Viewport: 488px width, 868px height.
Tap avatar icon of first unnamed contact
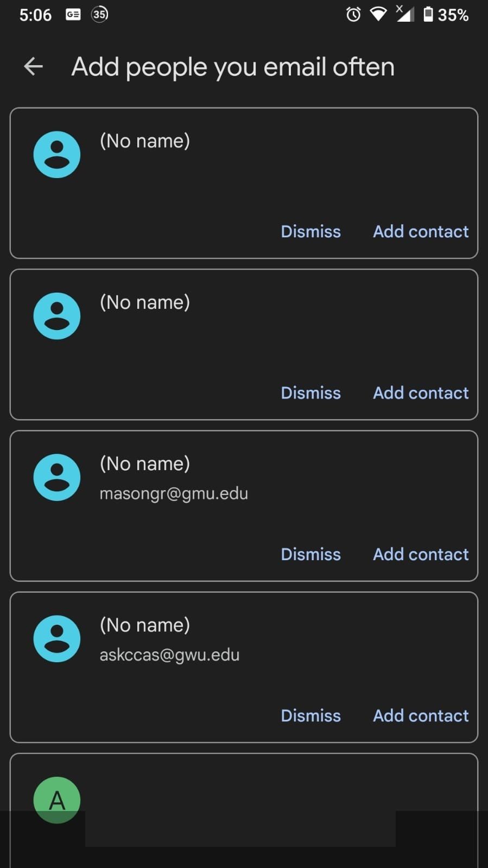(57, 155)
